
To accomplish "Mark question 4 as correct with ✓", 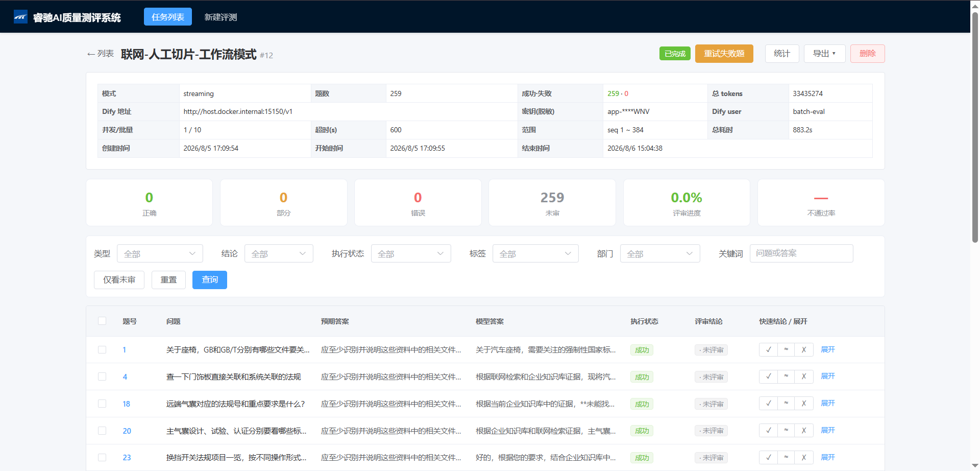I will (768, 376).
